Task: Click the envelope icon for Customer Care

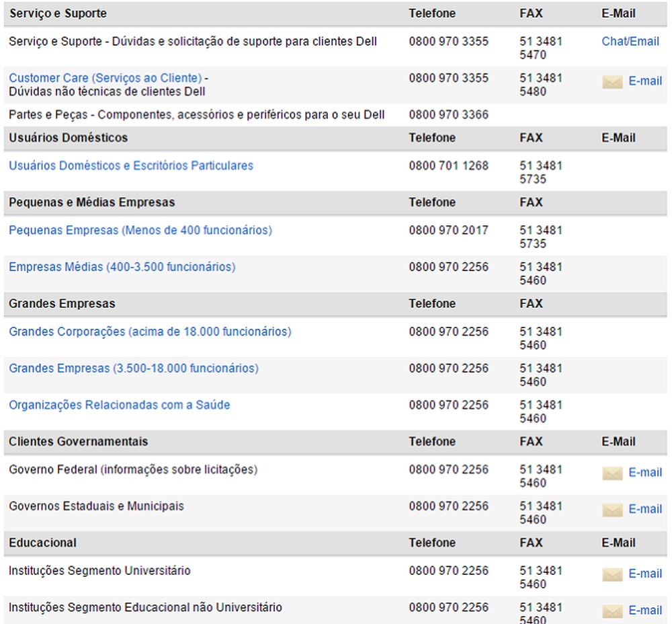Action: (613, 81)
